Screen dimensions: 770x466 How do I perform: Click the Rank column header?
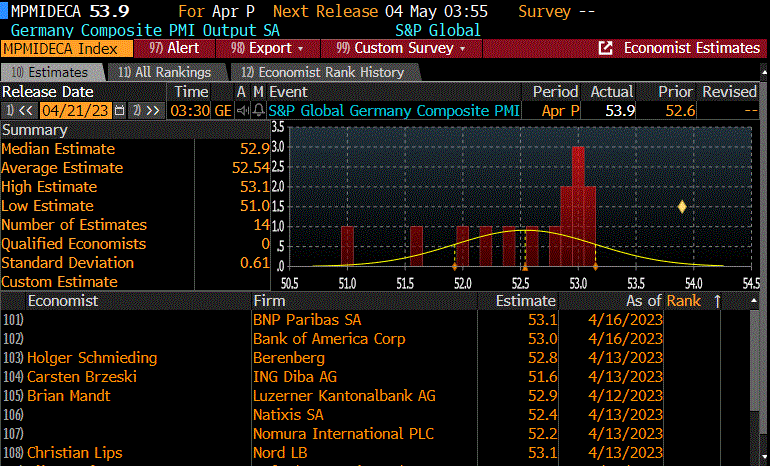tap(684, 301)
